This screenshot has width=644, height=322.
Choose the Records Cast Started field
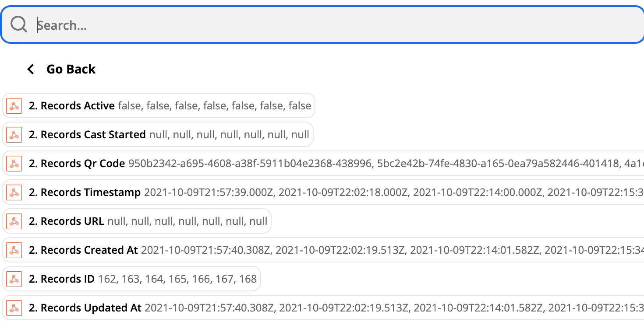point(158,135)
